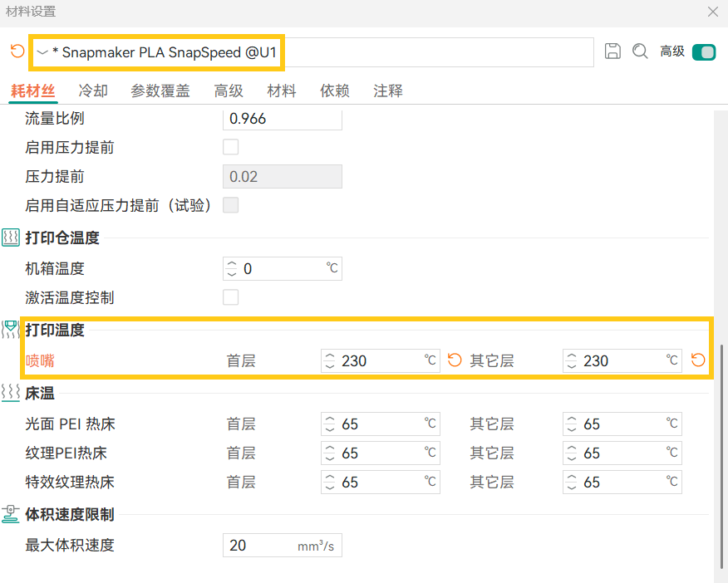Reset nozzle 首层 temperature to default

[x=455, y=360]
